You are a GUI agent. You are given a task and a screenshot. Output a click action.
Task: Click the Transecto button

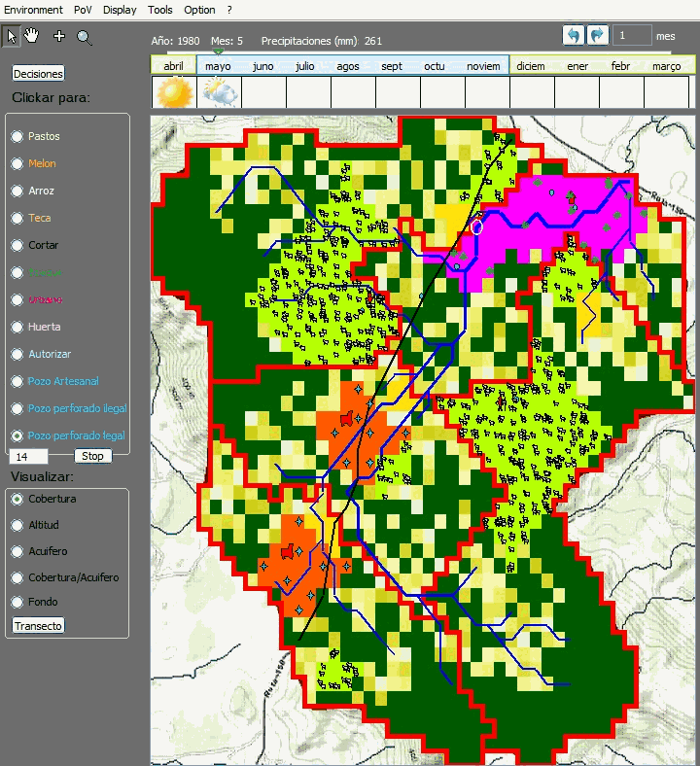pyautogui.click(x=38, y=626)
